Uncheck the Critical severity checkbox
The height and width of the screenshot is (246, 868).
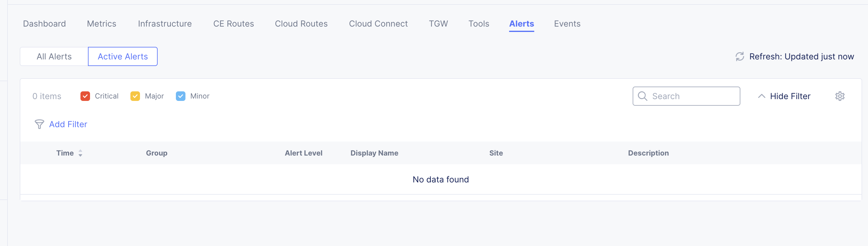(x=85, y=96)
